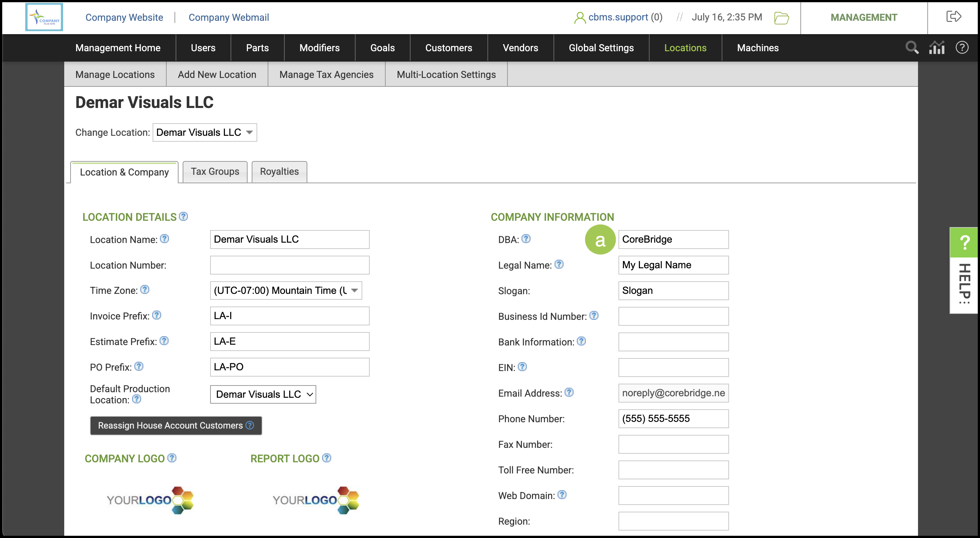Click the search magnifier icon

tap(912, 48)
